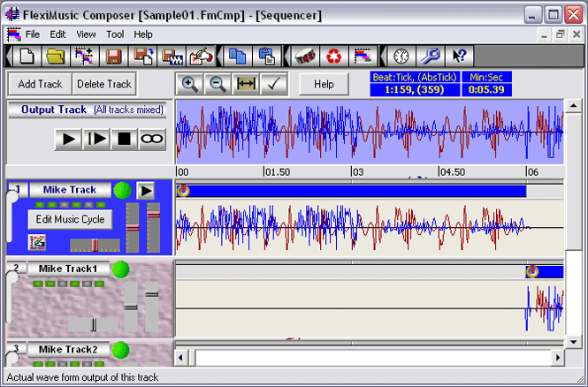The width and height of the screenshot is (588, 387).
Task: Click Mike Track1 left vertical volume slider
Action: 131,307
